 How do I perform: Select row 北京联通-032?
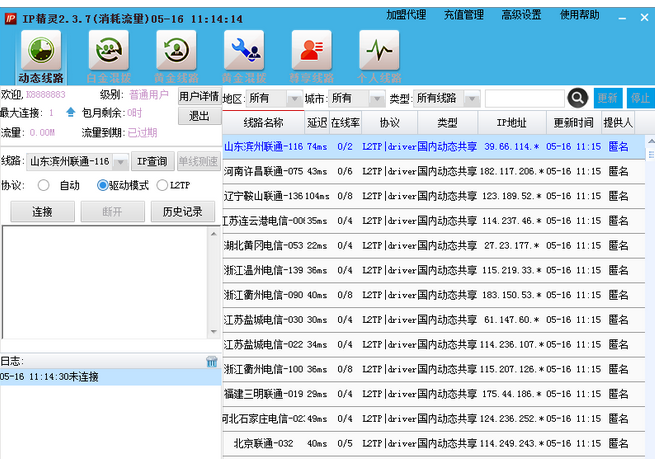tap(434, 444)
